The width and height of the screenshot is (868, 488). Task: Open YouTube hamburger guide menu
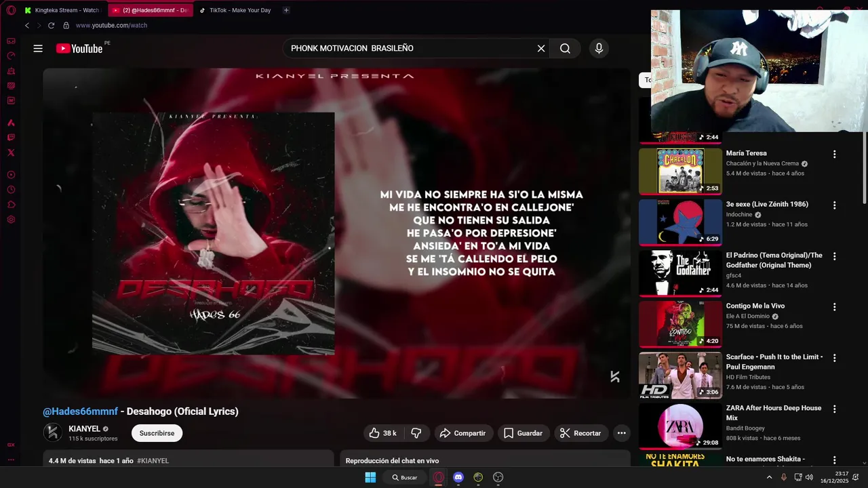pyautogui.click(x=38, y=48)
